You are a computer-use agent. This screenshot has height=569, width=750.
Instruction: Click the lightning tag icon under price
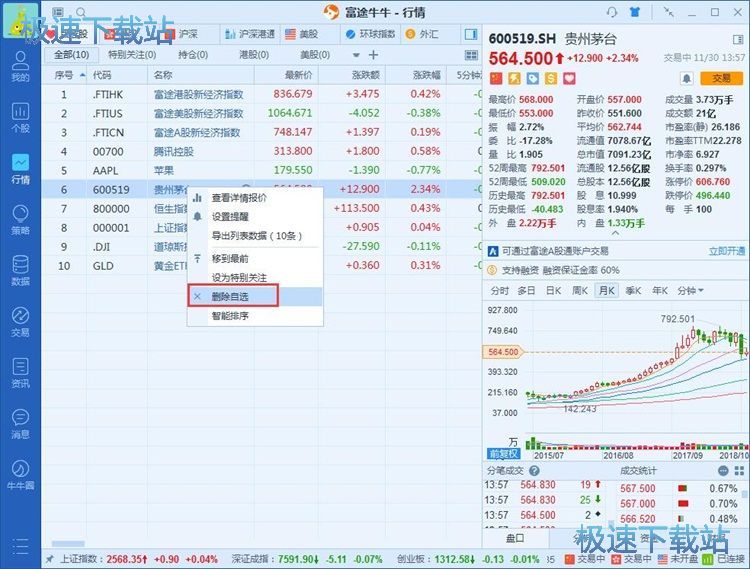(514, 78)
